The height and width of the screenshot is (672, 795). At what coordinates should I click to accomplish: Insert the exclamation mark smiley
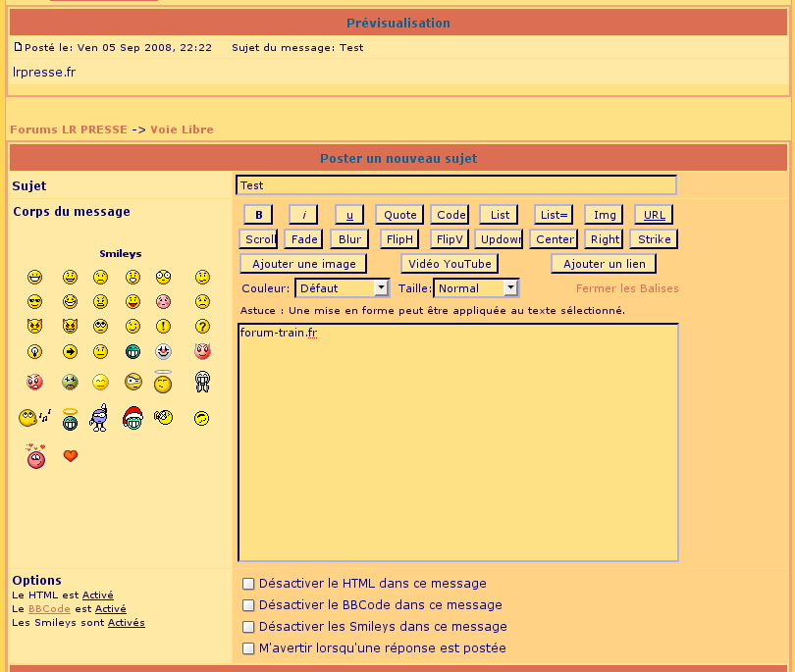163,327
